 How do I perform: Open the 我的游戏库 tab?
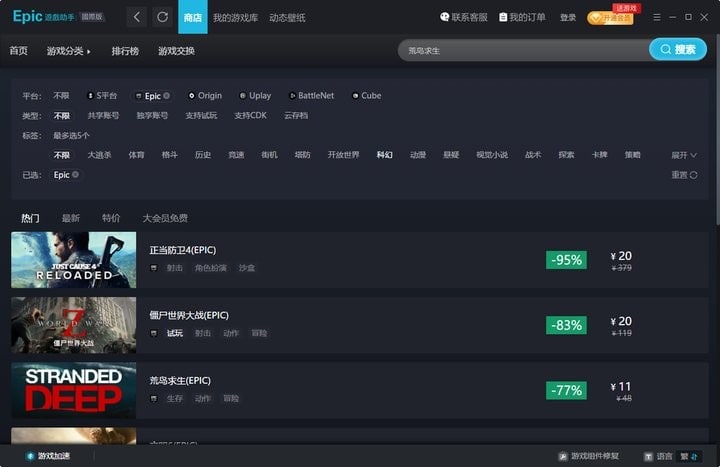(235, 17)
